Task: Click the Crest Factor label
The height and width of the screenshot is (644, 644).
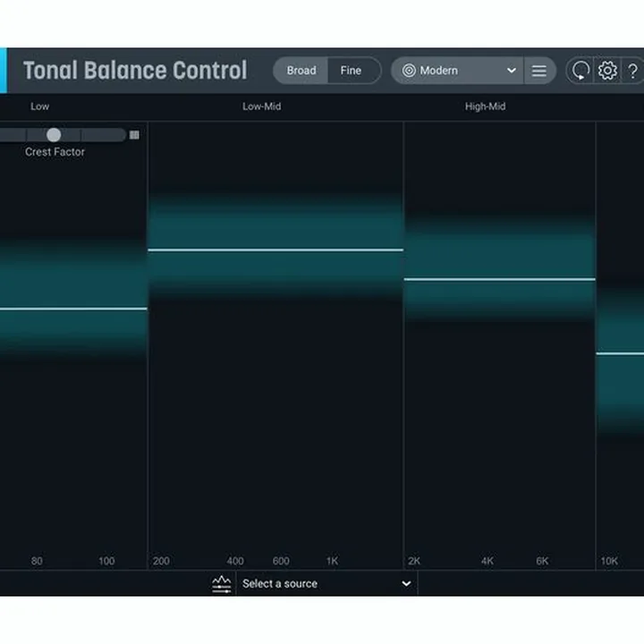Action: pos(55,152)
